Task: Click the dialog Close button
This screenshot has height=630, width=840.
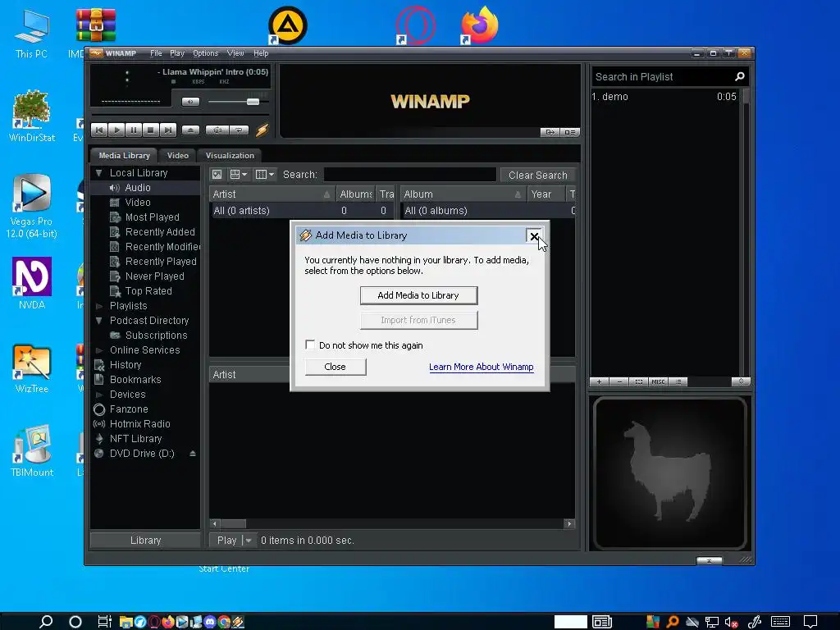Action: click(x=336, y=367)
